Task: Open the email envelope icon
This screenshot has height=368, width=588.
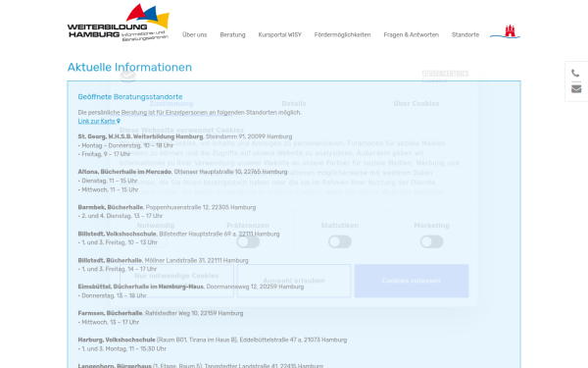Action: pos(576,89)
